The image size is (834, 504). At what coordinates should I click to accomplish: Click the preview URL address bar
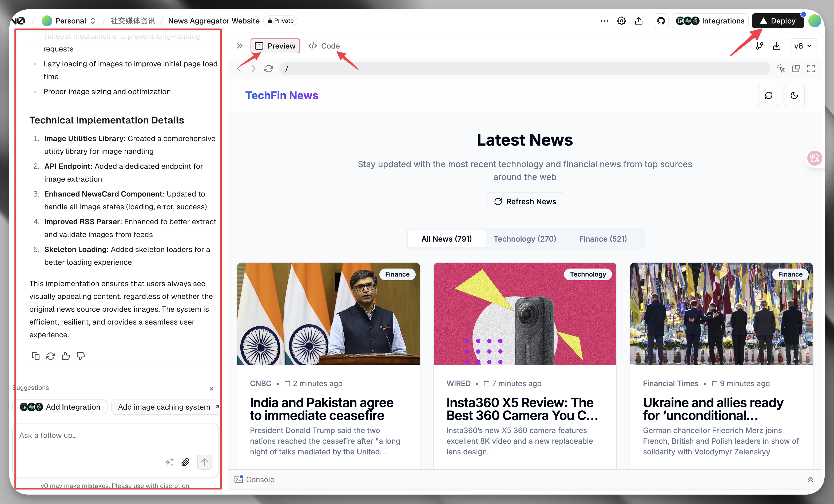[x=525, y=69]
